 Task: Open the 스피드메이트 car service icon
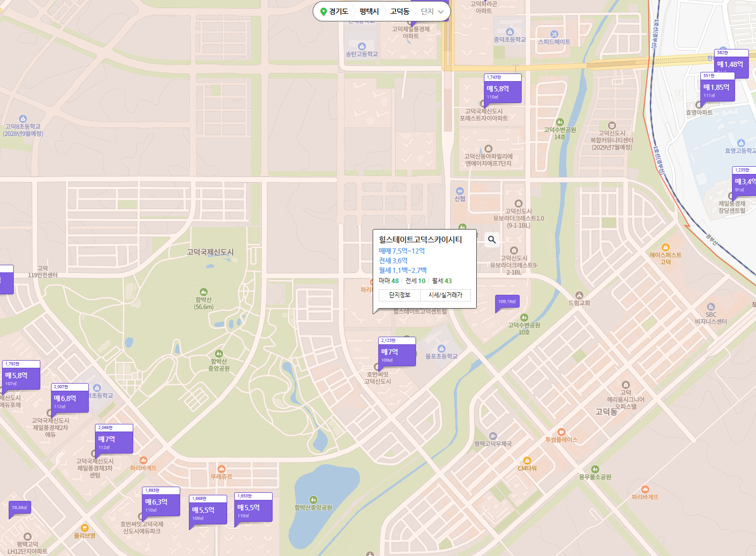554,34
